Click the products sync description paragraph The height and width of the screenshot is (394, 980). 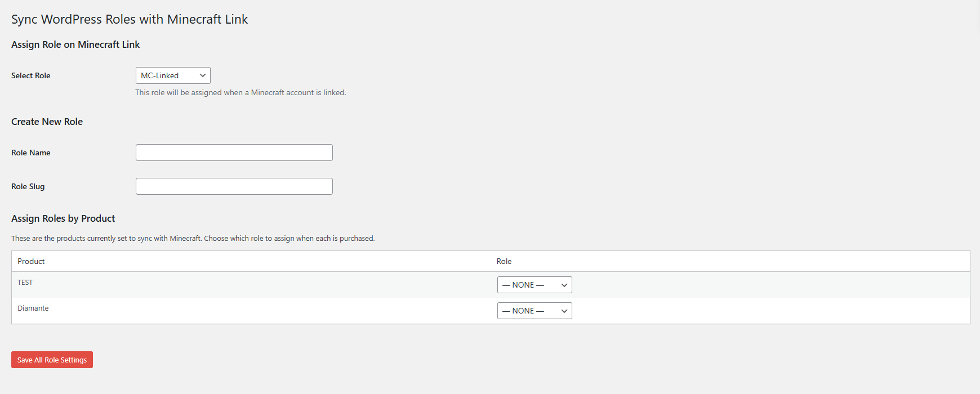(193, 239)
